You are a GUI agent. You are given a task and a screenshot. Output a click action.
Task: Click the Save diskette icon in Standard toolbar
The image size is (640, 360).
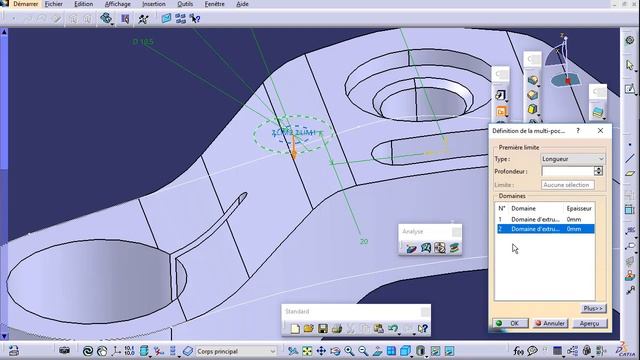click(323, 329)
